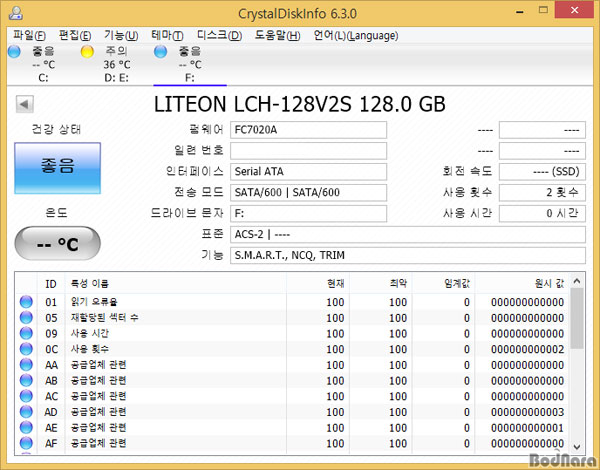The height and width of the screenshot is (470, 600).
Task: Click the ID column header
Action: pyautogui.click(x=51, y=284)
